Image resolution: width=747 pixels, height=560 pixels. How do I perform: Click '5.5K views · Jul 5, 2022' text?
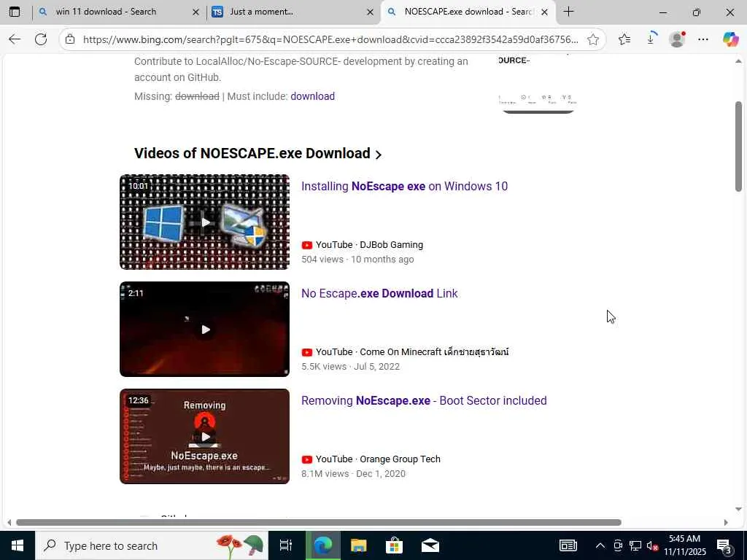[350, 367]
